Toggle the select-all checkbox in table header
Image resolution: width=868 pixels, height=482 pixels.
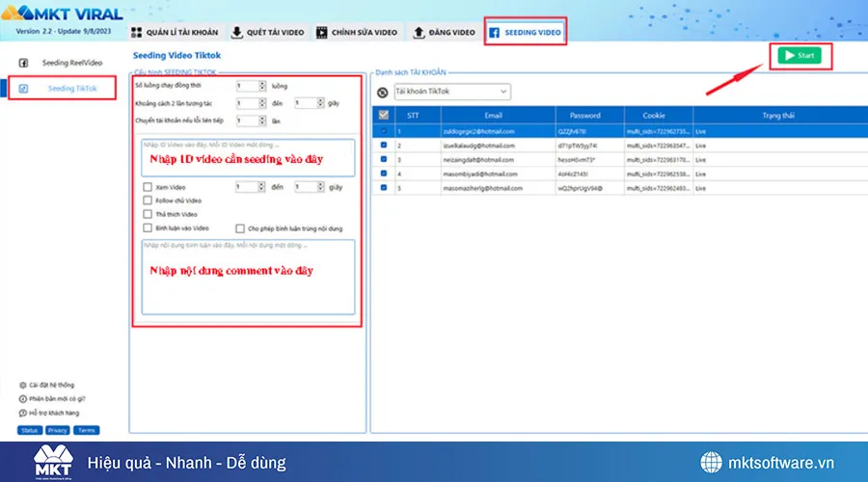coord(383,115)
